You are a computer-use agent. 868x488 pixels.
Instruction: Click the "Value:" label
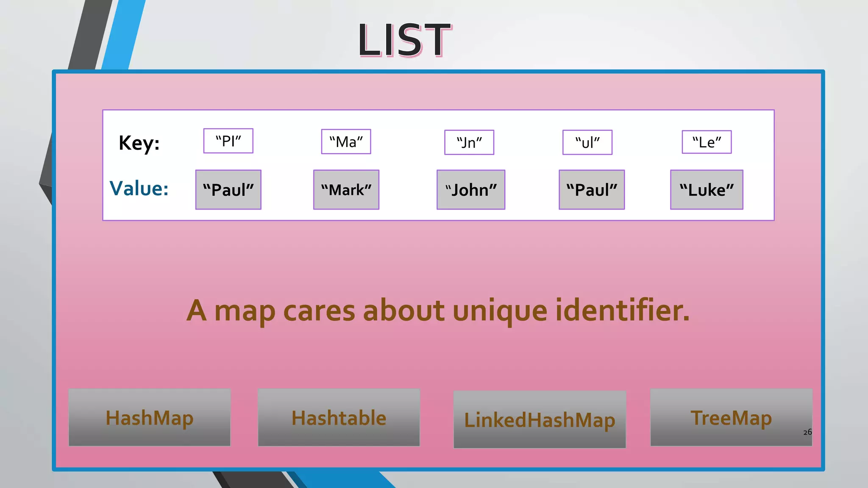click(139, 189)
